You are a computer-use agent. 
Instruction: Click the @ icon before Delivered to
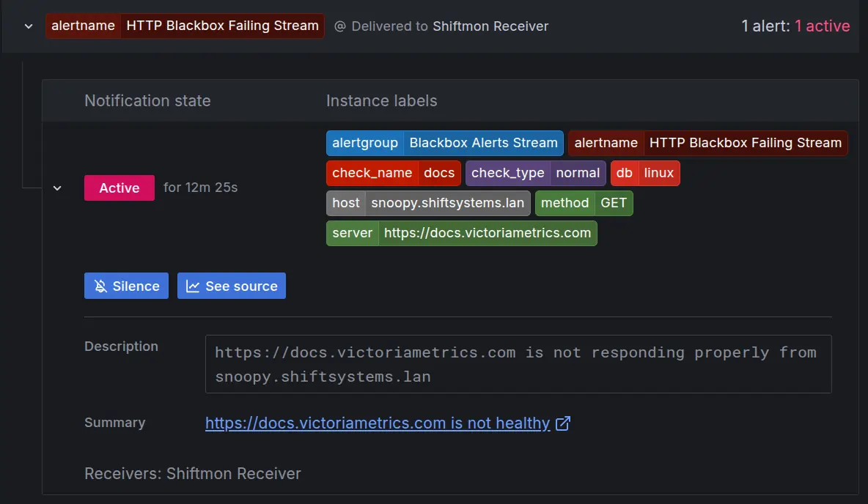coord(340,26)
